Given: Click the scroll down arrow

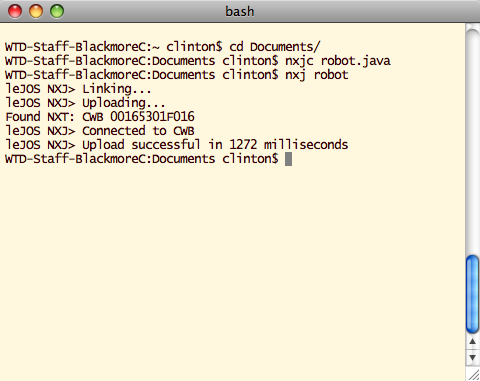Looking at the screenshot, I should (x=472, y=357).
